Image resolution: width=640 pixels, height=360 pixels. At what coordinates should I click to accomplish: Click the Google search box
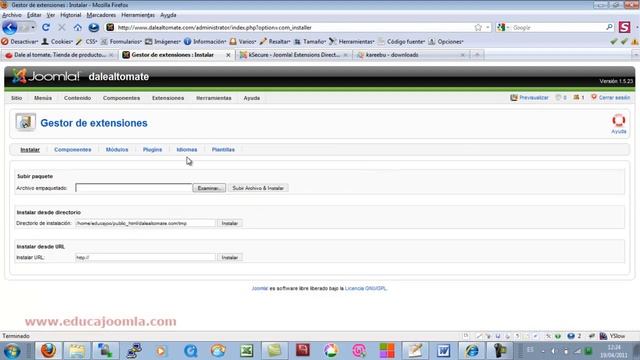(x=558, y=27)
